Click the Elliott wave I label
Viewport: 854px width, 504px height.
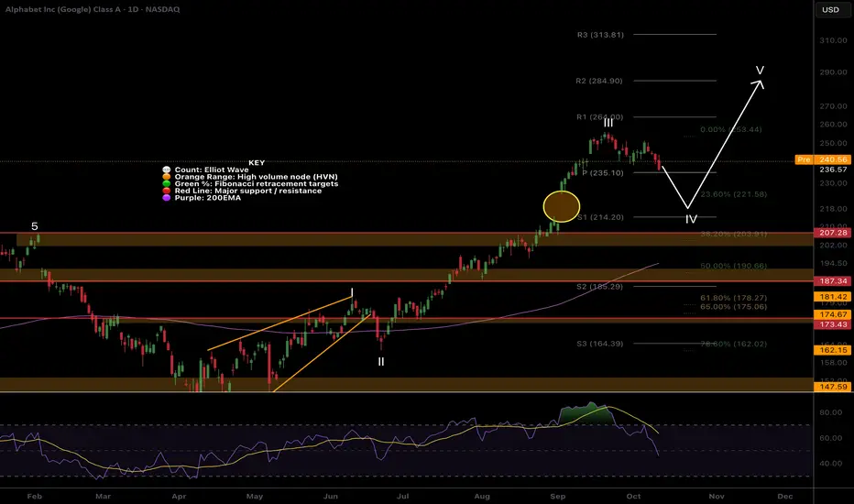click(352, 292)
